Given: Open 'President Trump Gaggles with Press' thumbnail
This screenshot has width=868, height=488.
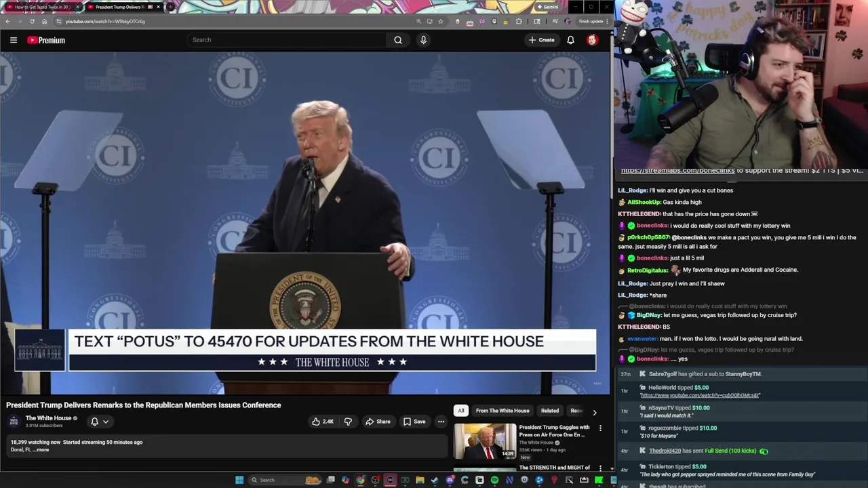Looking at the screenshot, I should tap(485, 441).
